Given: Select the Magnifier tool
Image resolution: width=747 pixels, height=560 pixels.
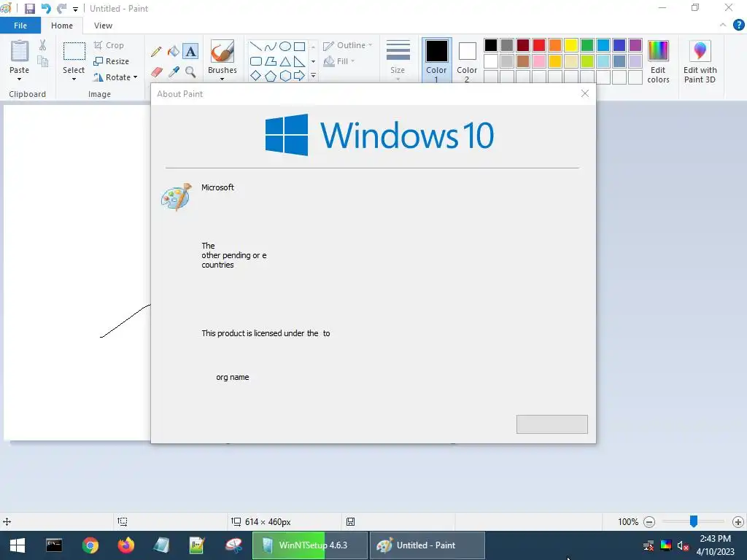Looking at the screenshot, I should tap(190, 72).
